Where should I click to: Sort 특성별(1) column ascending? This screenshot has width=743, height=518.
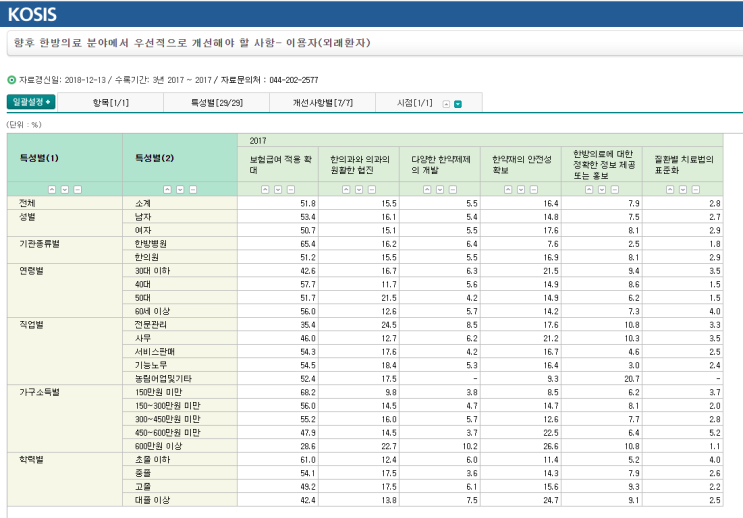(52, 190)
